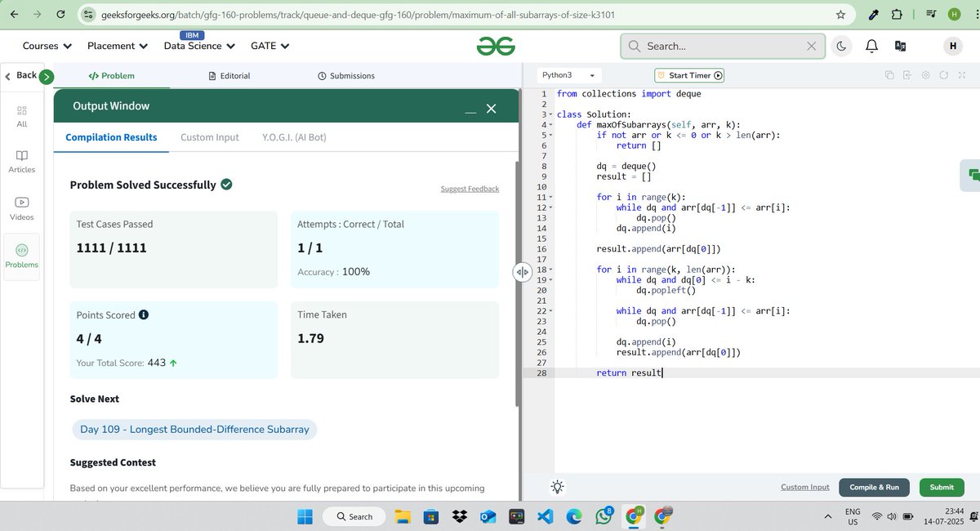Collapse code fold at line 11
980x531 pixels.
click(x=550, y=197)
